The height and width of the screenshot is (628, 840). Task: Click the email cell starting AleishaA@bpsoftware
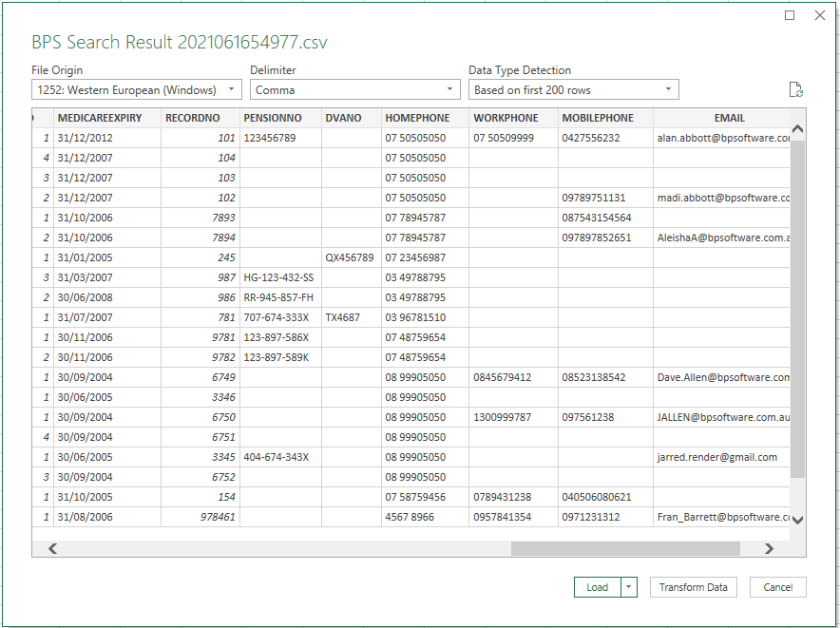click(721, 238)
